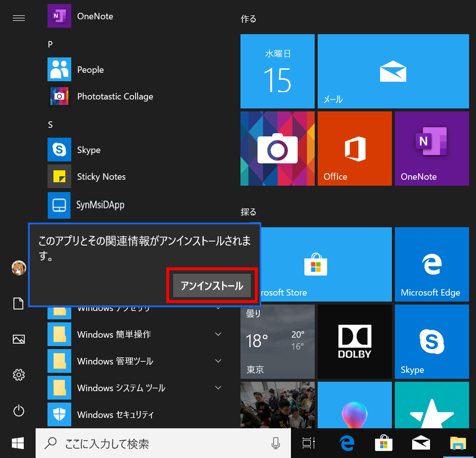Screen dimensions: 476x458
Task: Expand the Windows システム ツール folder chevron
Action: (218, 388)
